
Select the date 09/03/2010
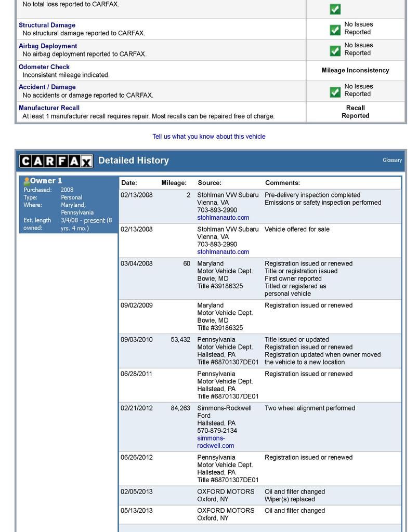coord(137,340)
